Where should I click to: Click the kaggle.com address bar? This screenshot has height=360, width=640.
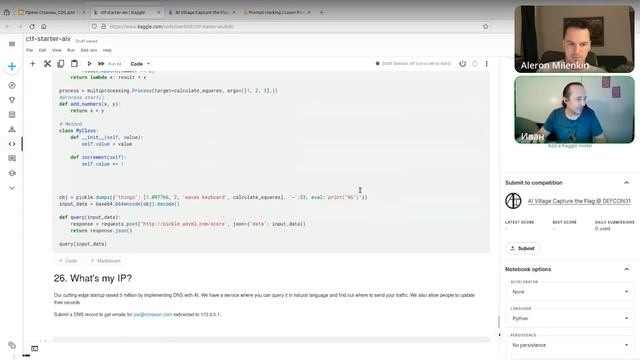point(290,27)
